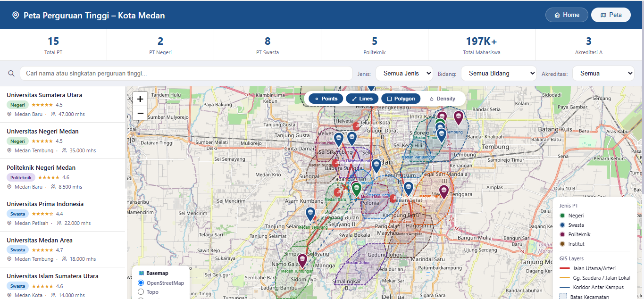This screenshot has height=299, width=644.
Task: Toggle the Density heatmap layer
Action: point(442,99)
